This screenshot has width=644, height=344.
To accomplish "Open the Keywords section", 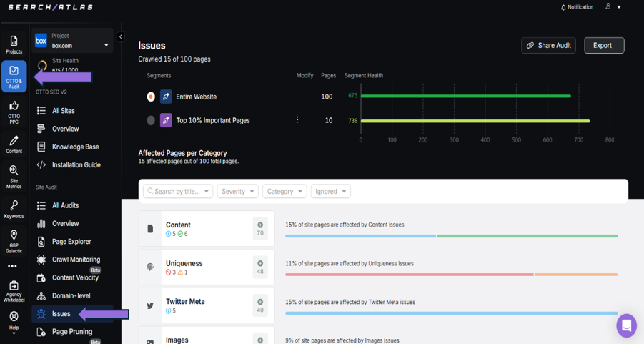I will click(14, 210).
